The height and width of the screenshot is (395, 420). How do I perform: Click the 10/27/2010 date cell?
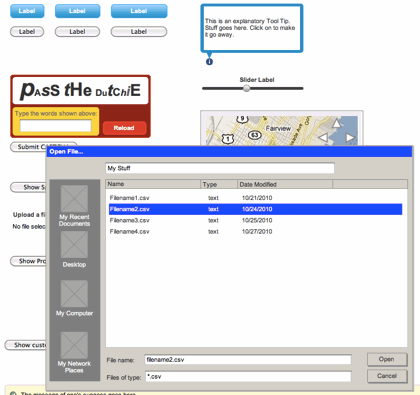click(x=257, y=232)
